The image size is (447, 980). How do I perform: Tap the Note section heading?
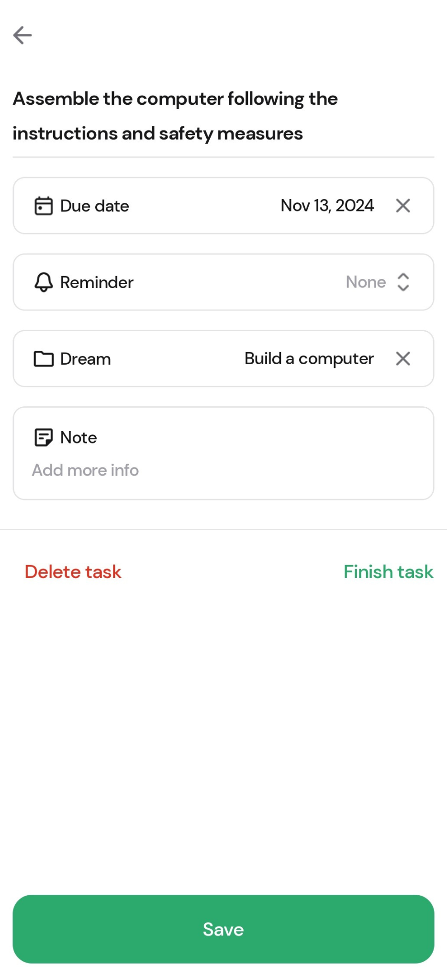tap(78, 437)
